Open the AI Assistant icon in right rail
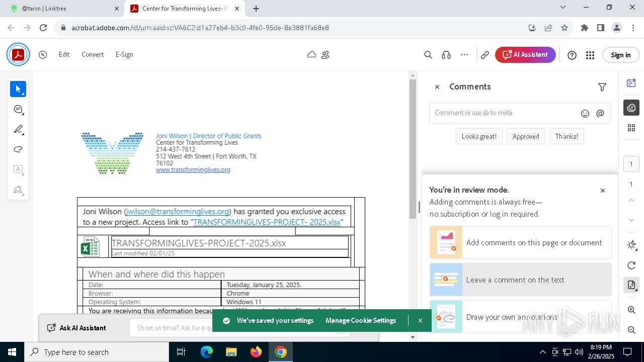This screenshot has height=362, width=644. click(631, 83)
